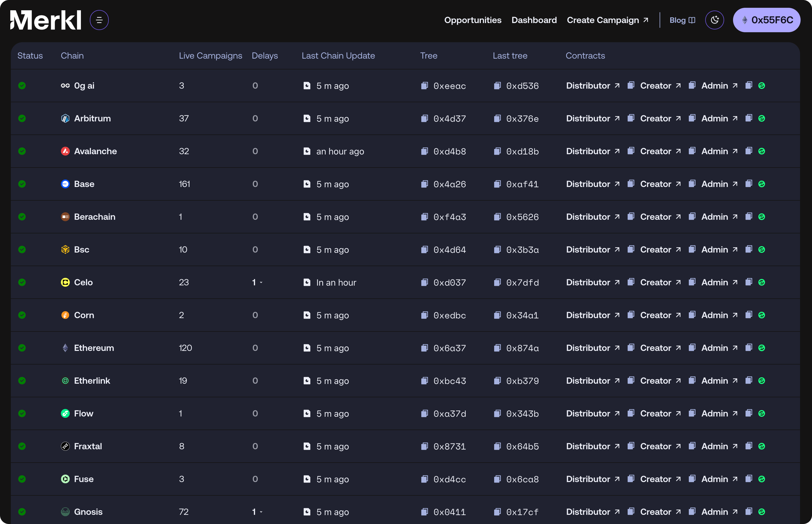This screenshot has height=524, width=812.
Task: Click the clock icon next to Ethereum's last update
Action: 308,348
